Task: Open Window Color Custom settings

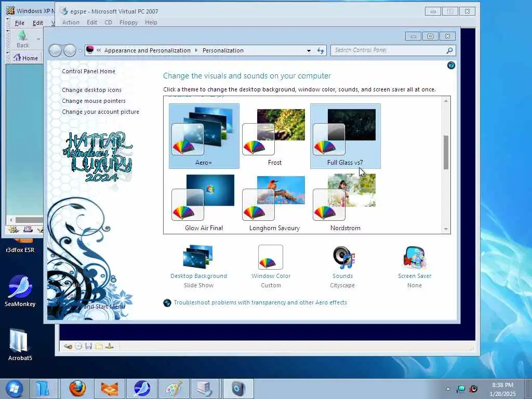Action: [271, 267]
